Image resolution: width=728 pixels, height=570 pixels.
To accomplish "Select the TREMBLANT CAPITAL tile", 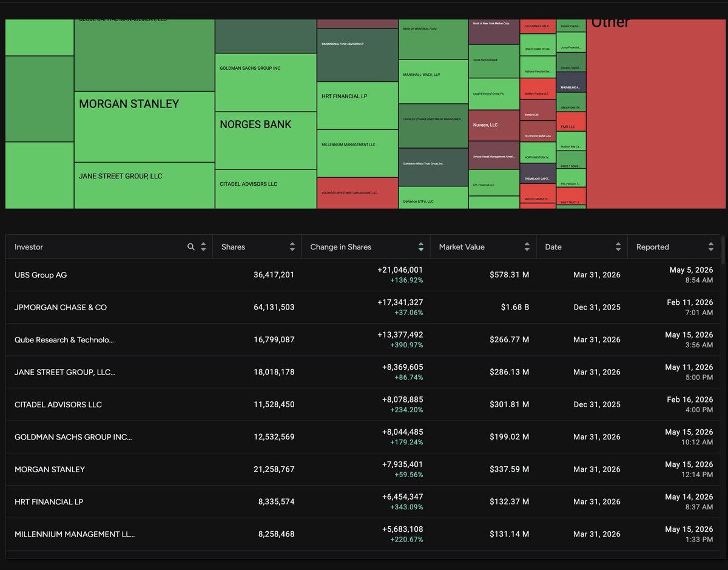I will click(538, 174).
